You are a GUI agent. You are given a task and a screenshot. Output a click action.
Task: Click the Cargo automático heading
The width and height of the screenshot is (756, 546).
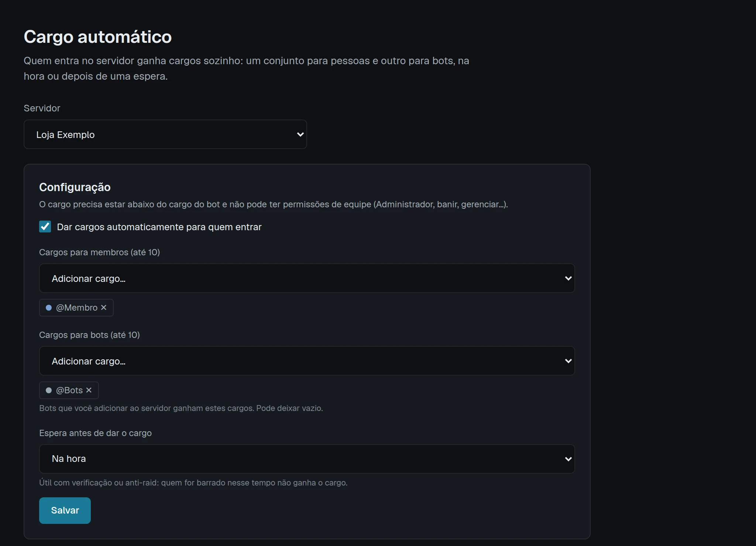[98, 37]
